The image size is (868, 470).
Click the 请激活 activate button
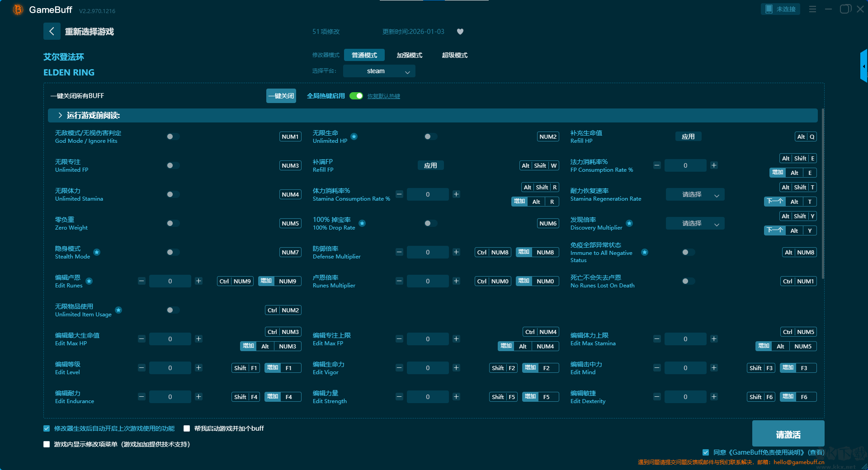coord(788,434)
